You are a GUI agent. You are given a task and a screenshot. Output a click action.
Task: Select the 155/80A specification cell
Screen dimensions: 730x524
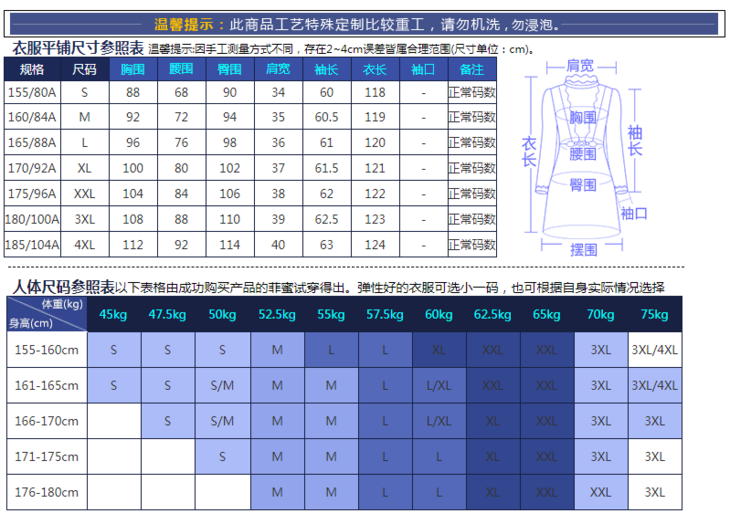tap(33, 93)
